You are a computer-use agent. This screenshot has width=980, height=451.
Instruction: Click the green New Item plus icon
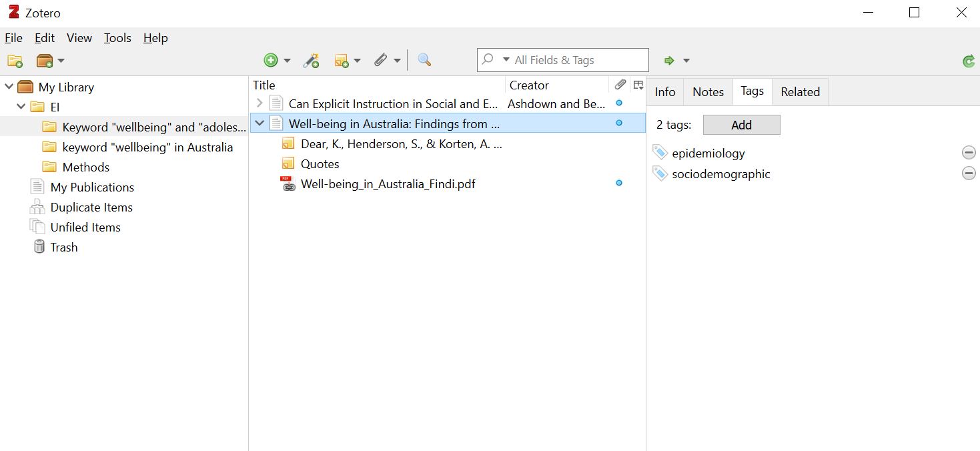(271, 61)
